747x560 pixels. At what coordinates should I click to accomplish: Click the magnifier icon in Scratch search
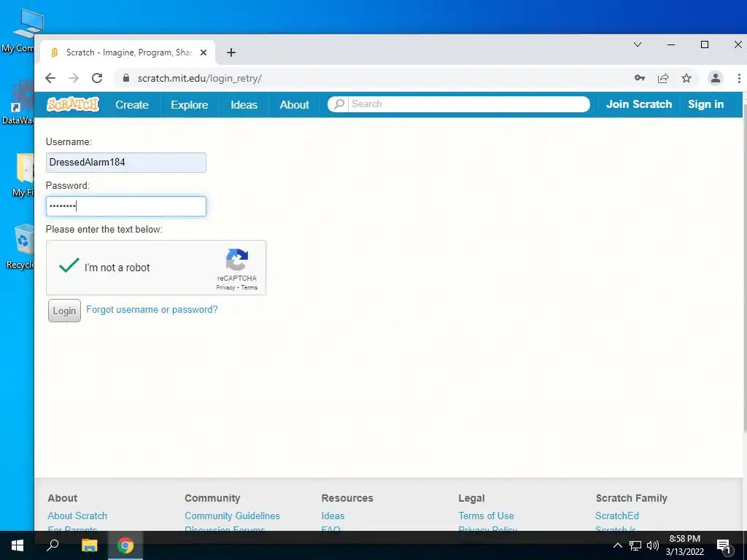338,104
